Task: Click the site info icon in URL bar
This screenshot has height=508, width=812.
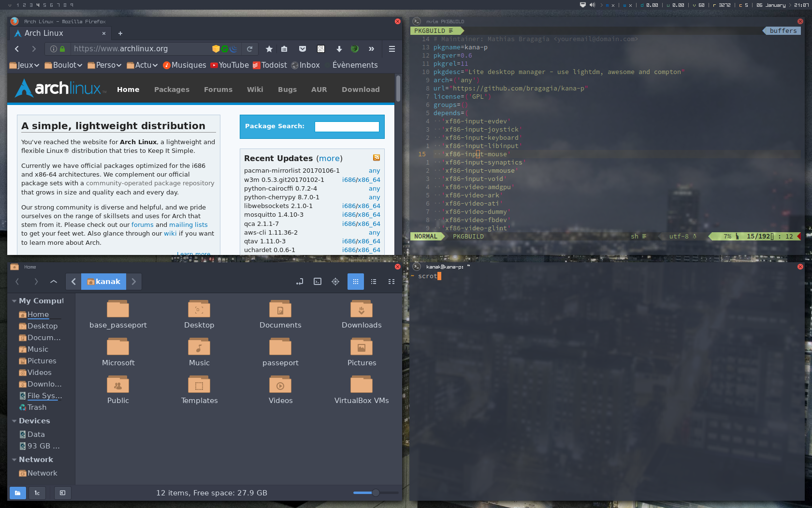Action: point(54,49)
